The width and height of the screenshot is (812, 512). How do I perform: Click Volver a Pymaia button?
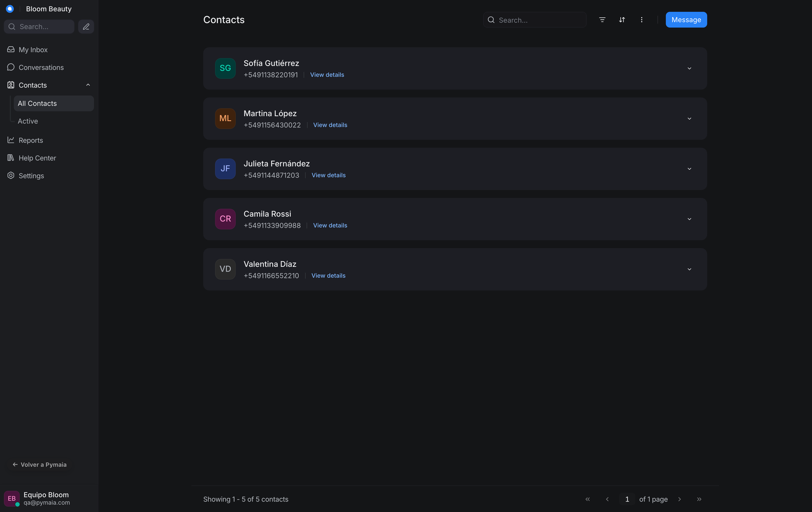click(x=39, y=465)
